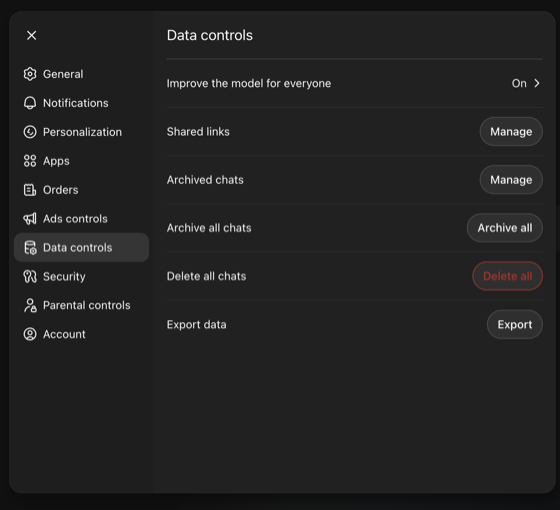Click the Data controls database icon
The width and height of the screenshot is (560, 510).
point(30,248)
